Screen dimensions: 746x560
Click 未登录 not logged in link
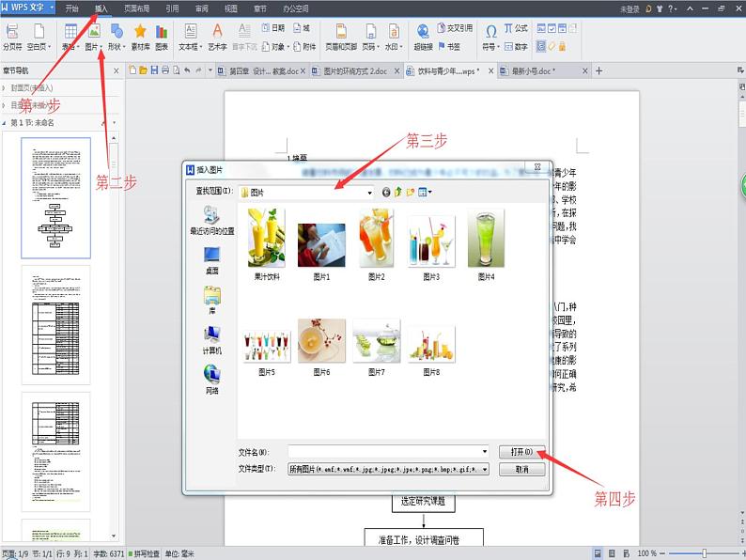tap(629, 8)
